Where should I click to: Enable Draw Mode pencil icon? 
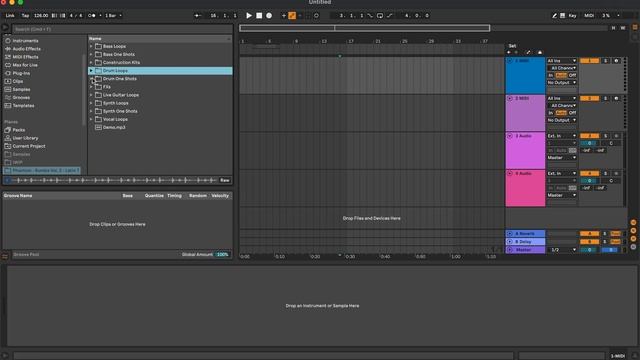coord(554,16)
